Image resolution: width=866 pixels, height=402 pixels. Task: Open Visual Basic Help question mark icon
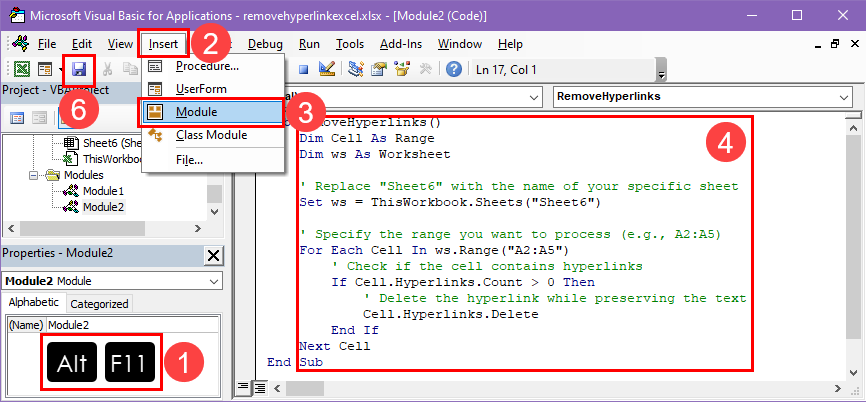coord(453,69)
